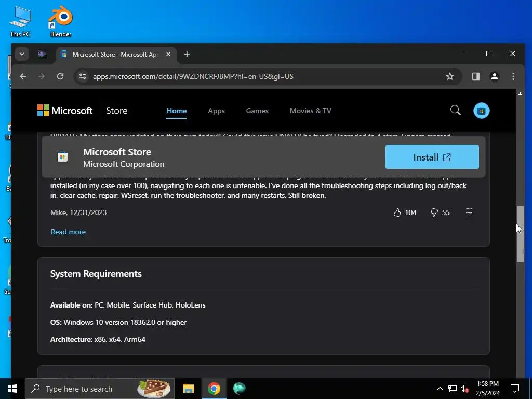Open the Apps navigation tab

[216, 111]
